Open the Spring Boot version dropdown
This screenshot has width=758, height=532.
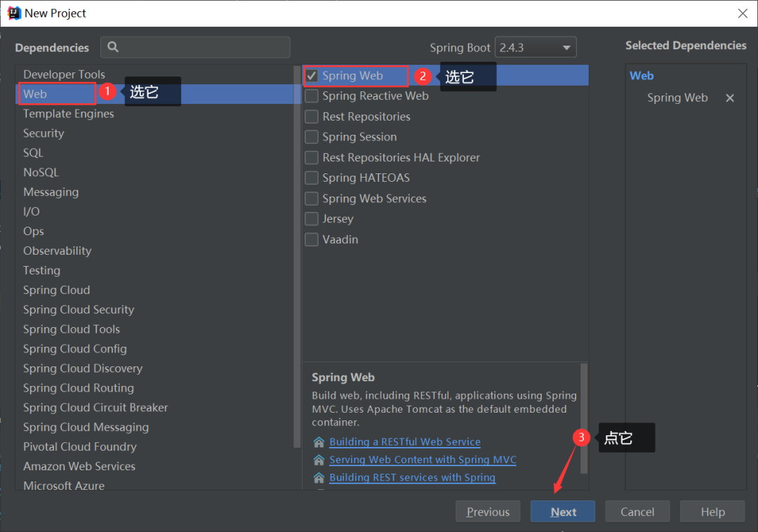coord(536,47)
